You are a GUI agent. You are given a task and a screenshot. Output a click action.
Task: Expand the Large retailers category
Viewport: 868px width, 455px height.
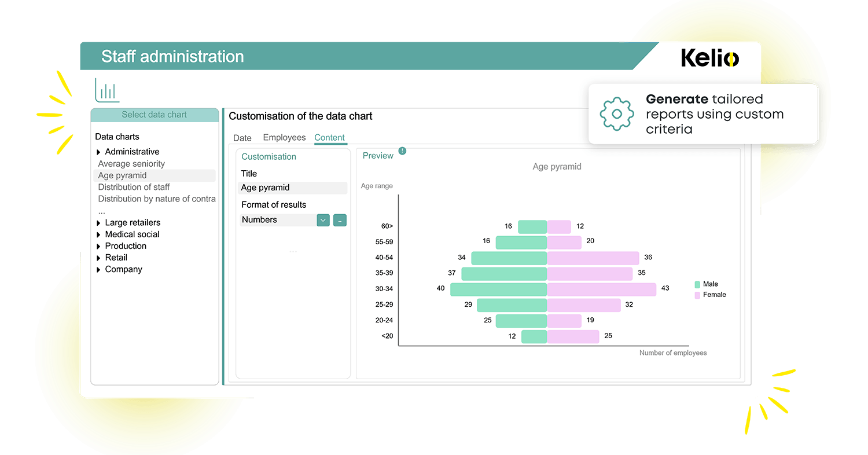99,223
